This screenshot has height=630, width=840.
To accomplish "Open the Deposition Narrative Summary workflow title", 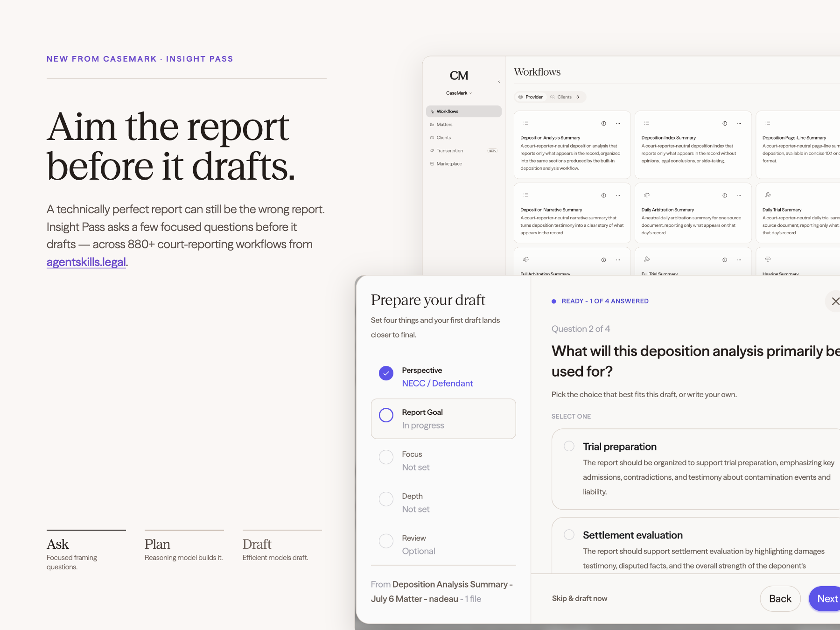I will click(x=551, y=210).
